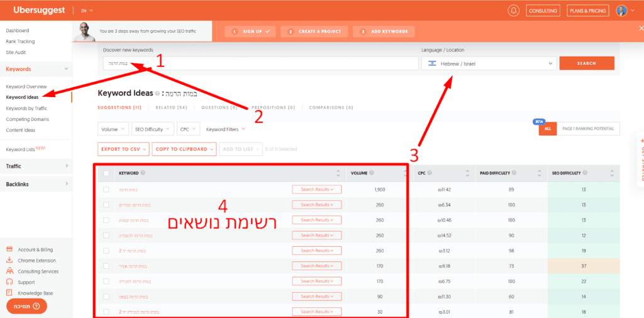Open the user profile avatar

[x=621, y=11]
